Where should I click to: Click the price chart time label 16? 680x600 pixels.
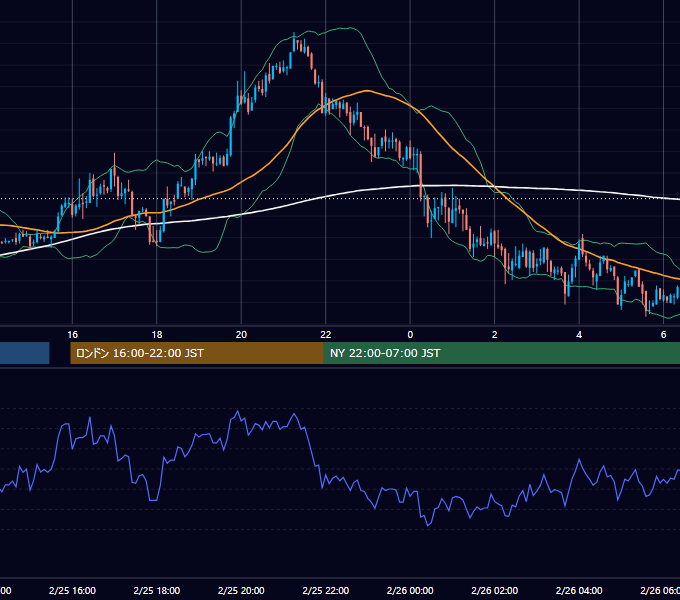tap(72, 335)
